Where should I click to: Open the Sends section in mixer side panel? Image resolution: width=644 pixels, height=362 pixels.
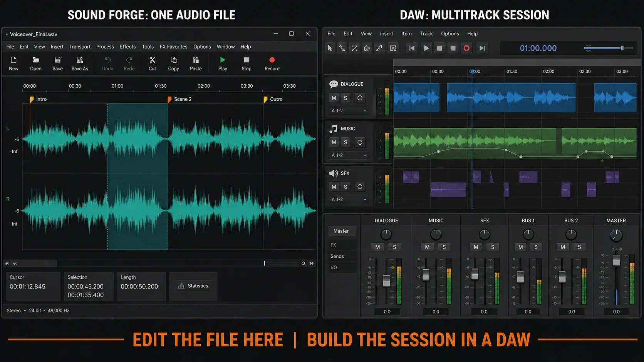[x=342, y=256]
